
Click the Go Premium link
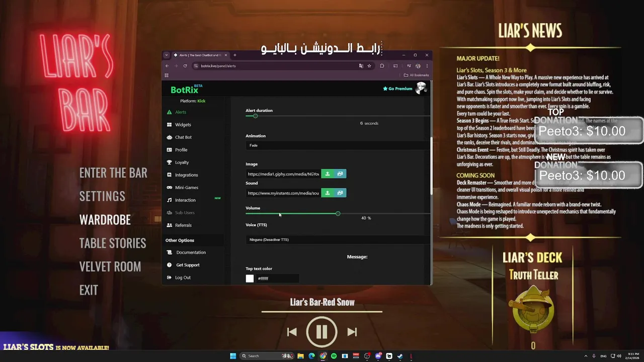(x=397, y=88)
